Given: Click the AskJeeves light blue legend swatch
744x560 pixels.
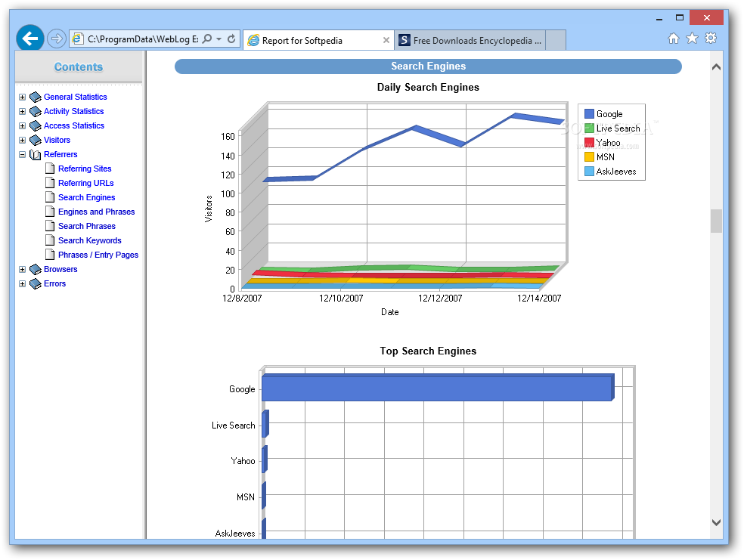Looking at the screenshot, I should pyautogui.click(x=589, y=172).
